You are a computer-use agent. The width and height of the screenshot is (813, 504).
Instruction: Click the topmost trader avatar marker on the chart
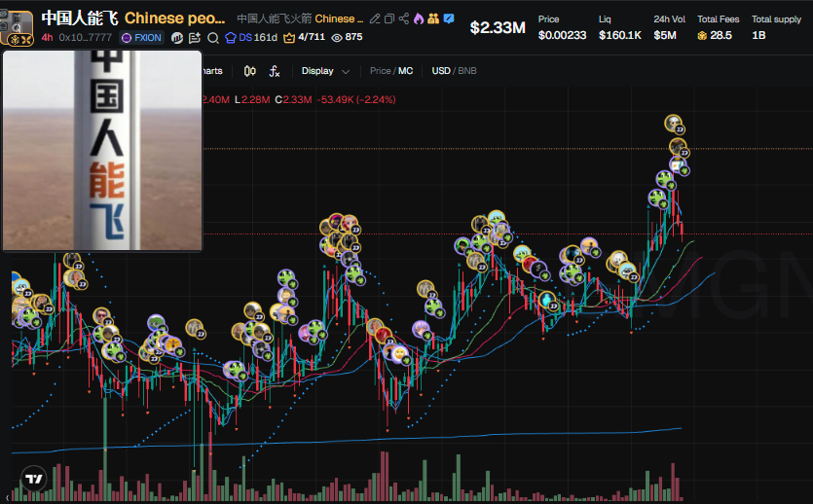click(673, 123)
